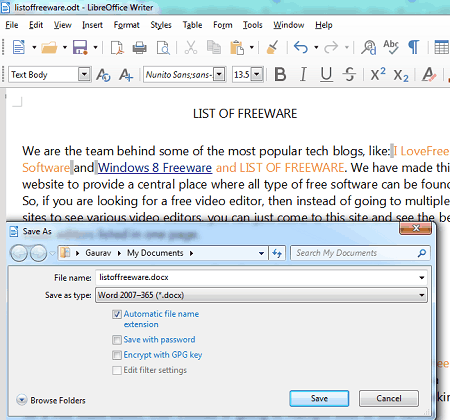Click the Undo arrow icon
This screenshot has height=420, width=450.
pyautogui.click(x=301, y=47)
